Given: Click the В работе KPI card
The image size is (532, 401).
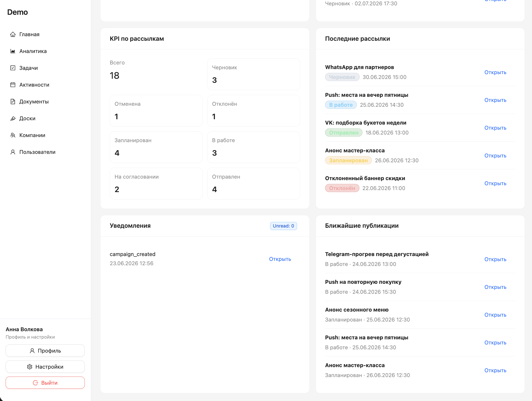Looking at the screenshot, I should 254,147.
